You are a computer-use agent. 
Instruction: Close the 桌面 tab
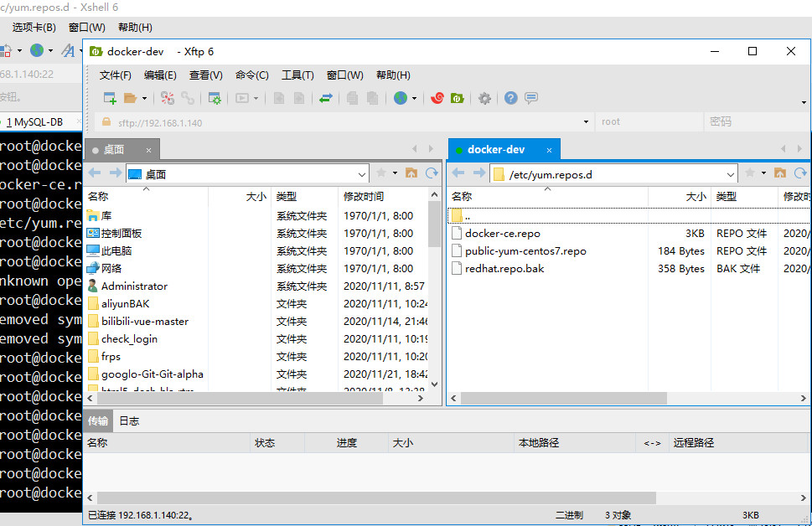click(x=148, y=150)
